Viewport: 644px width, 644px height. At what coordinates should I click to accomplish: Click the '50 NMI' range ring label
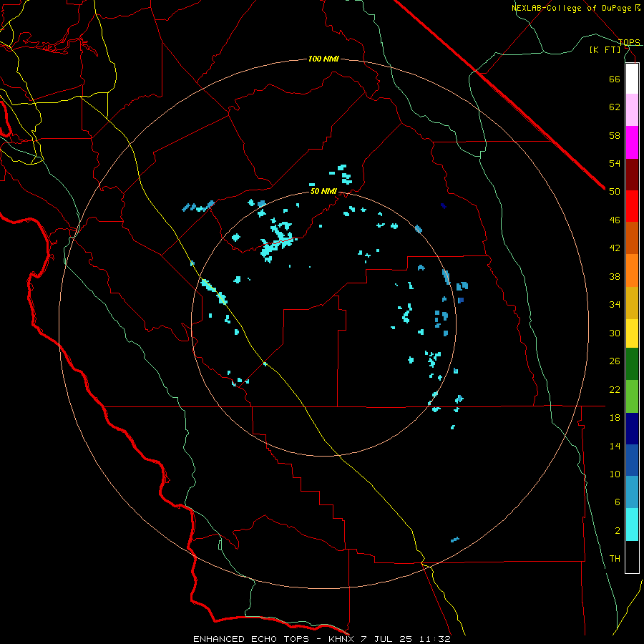[x=323, y=191]
